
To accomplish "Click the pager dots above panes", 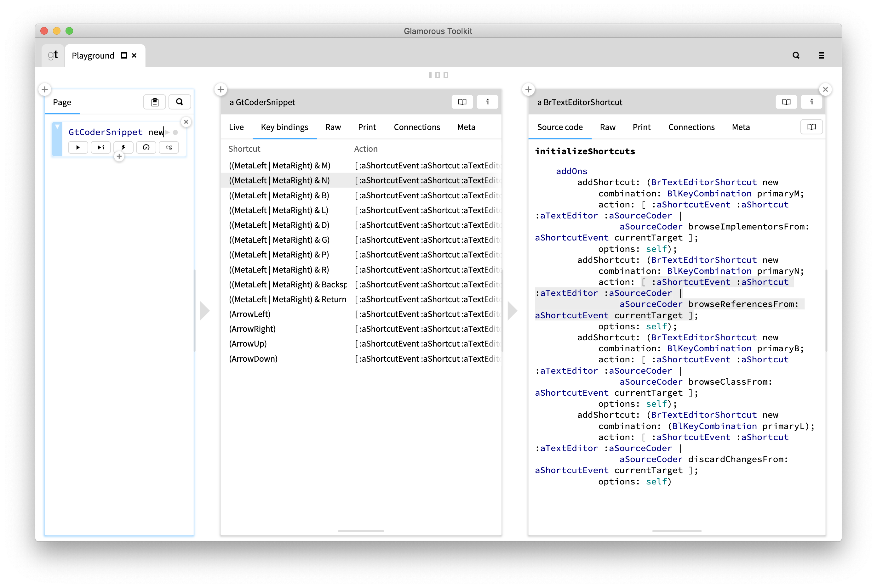I will point(438,75).
